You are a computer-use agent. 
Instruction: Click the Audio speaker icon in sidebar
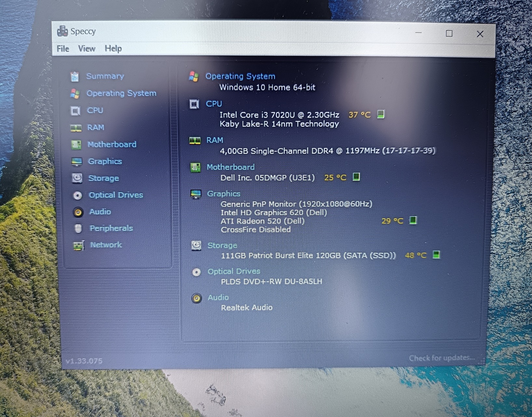[x=78, y=212]
